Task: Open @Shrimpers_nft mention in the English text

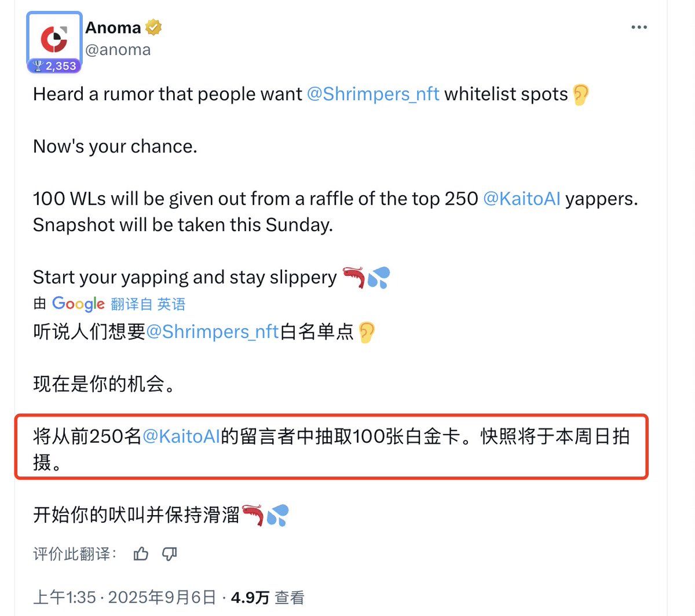Action: click(x=373, y=94)
